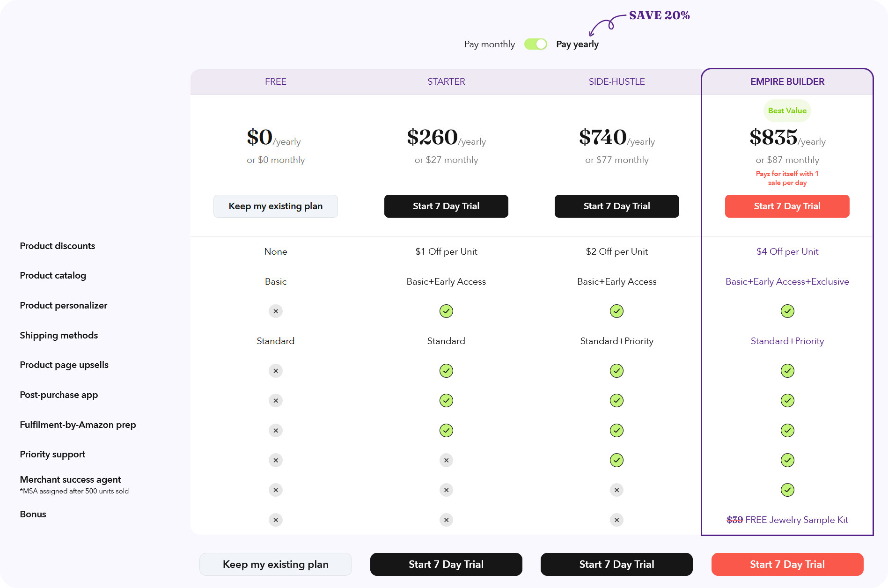Click the Empire Builder merchant success agent checkmark
The width and height of the screenshot is (888, 588).
coord(787,490)
